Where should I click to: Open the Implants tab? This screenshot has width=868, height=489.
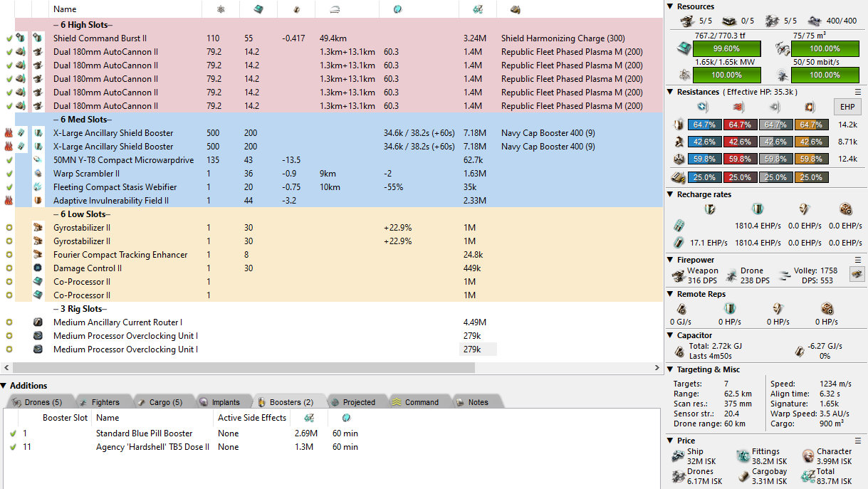(220, 402)
